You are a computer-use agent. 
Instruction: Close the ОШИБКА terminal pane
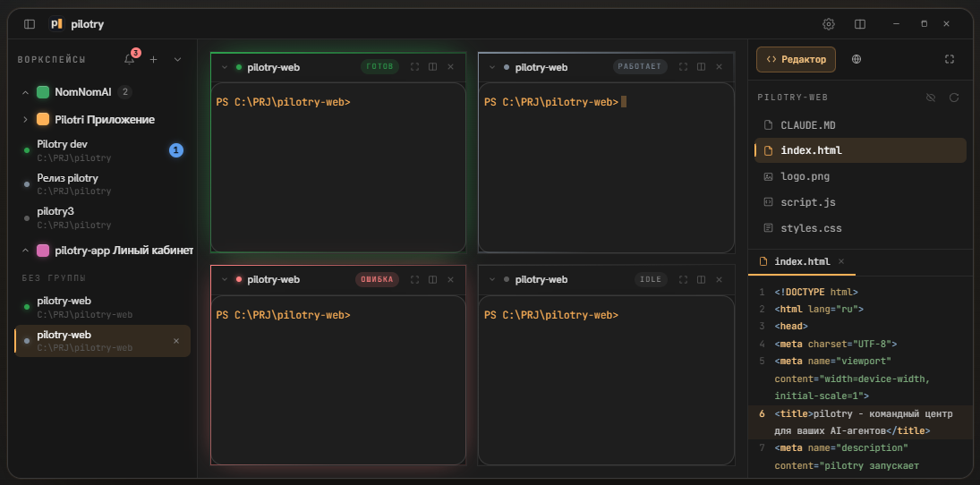pos(451,279)
